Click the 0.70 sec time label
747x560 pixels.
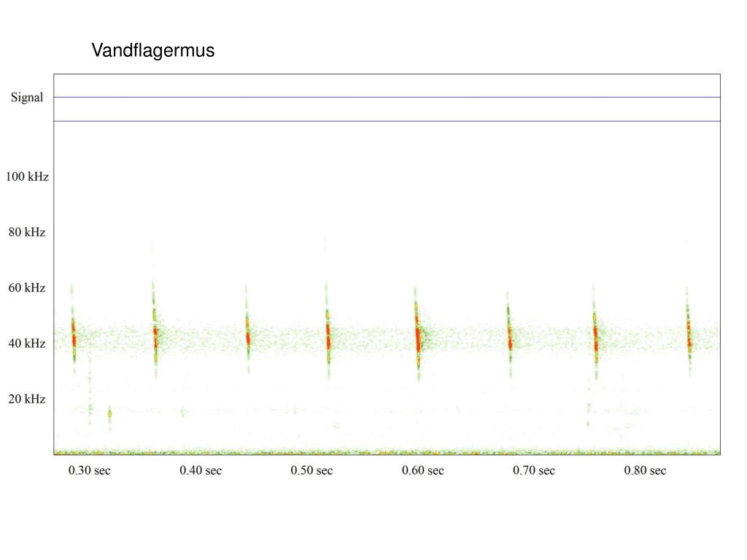pos(534,470)
